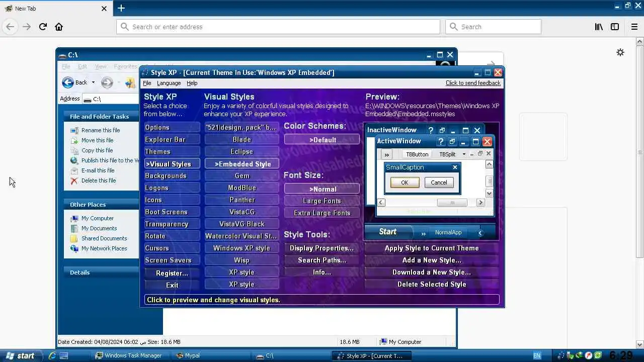Click the browser back arrow icon
Image resolution: width=644 pixels, height=362 pixels.
click(10, 27)
